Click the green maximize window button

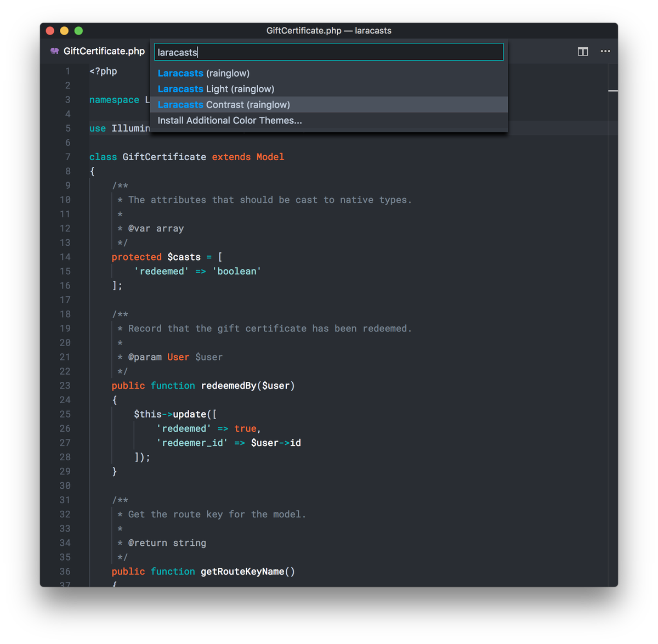78,31
